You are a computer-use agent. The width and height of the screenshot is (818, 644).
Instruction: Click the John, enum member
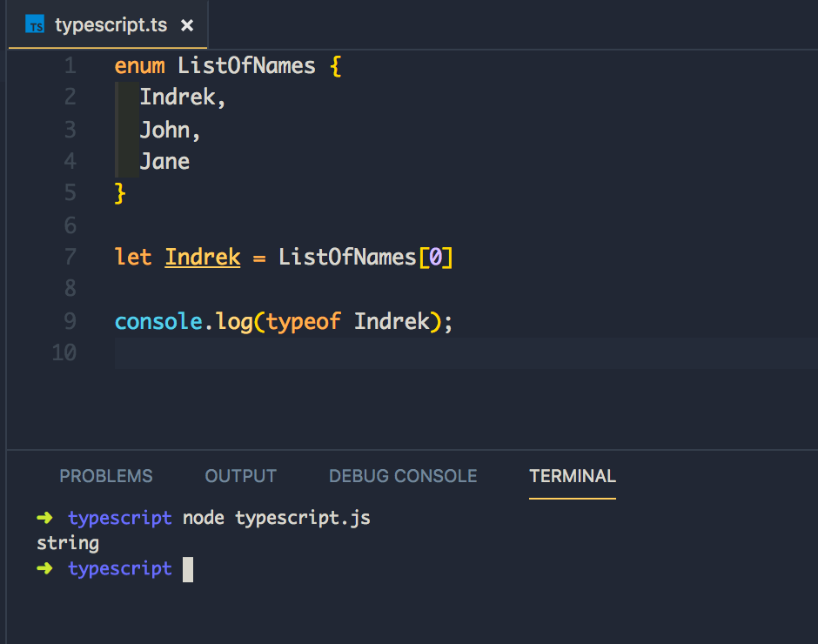pos(170,130)
